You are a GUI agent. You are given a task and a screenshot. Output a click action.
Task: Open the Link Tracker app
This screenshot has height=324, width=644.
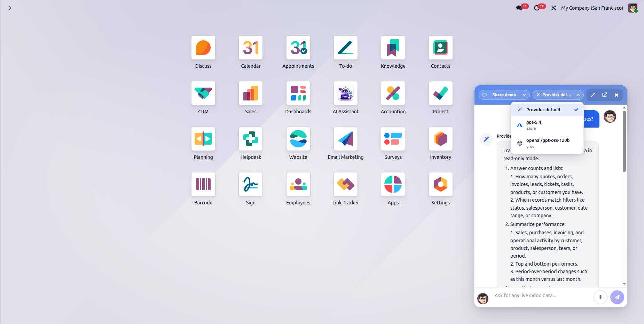(x=346, y=184)
